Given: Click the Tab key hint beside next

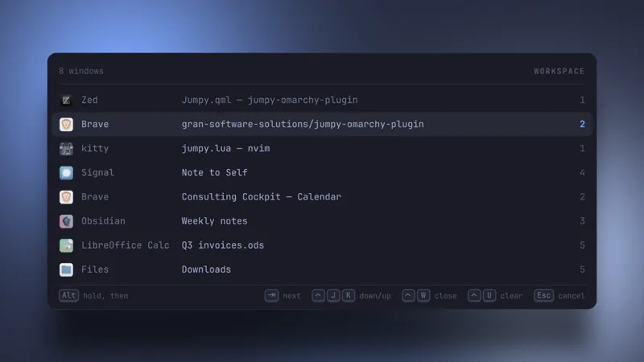Looking at the screenshot, I should 271,295.
